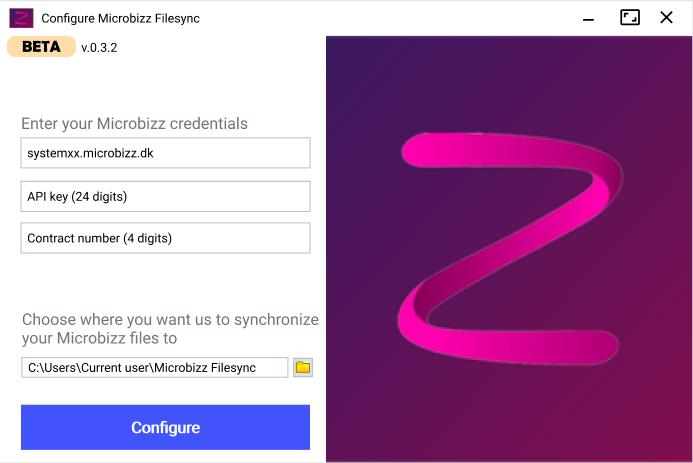Click the Choose where you want us to synchronize text

click(171, 319)
